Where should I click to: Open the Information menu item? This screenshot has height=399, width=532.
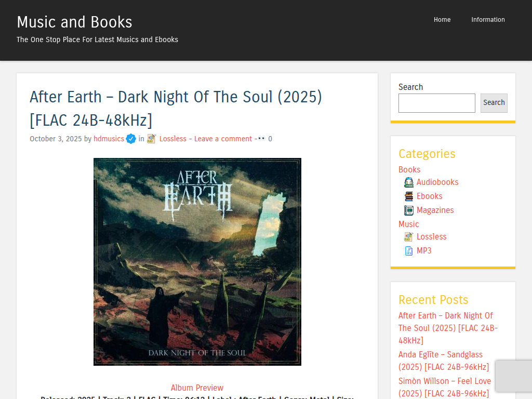click(488, 20)
